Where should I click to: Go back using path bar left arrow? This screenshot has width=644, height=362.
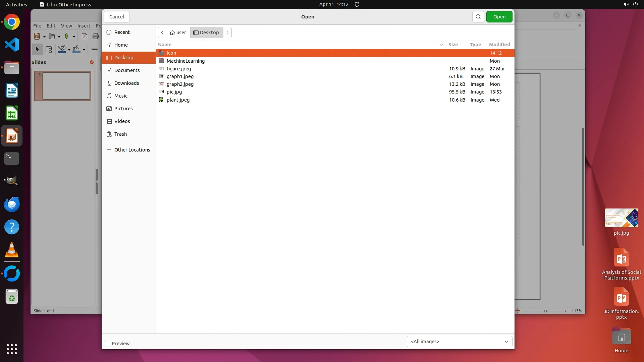[162, 33]
